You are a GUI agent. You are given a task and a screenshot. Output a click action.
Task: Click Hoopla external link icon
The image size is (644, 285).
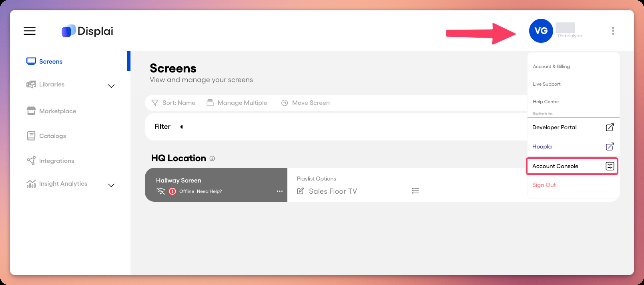(x=610, y=147)
